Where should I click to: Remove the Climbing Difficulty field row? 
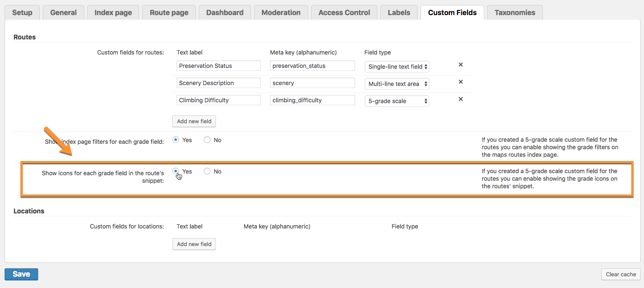coord(460,99)
